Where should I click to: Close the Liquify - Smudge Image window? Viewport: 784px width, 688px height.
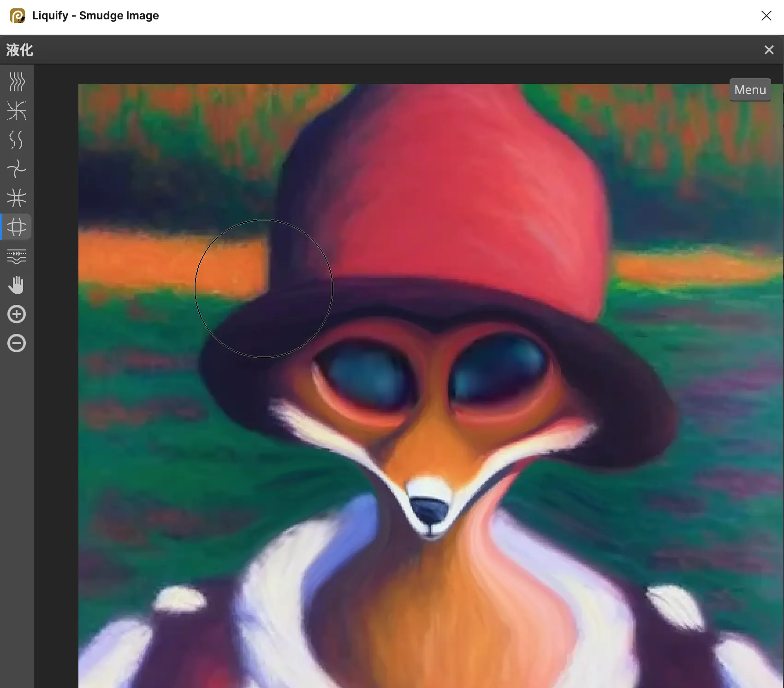[766, 16]
